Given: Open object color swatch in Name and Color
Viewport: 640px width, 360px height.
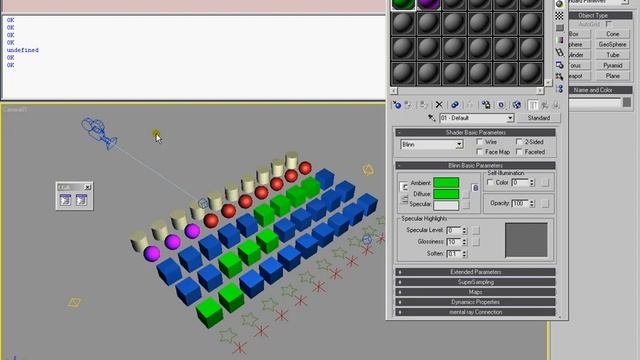Looking at the screenshot, I should tap(627, 102).
